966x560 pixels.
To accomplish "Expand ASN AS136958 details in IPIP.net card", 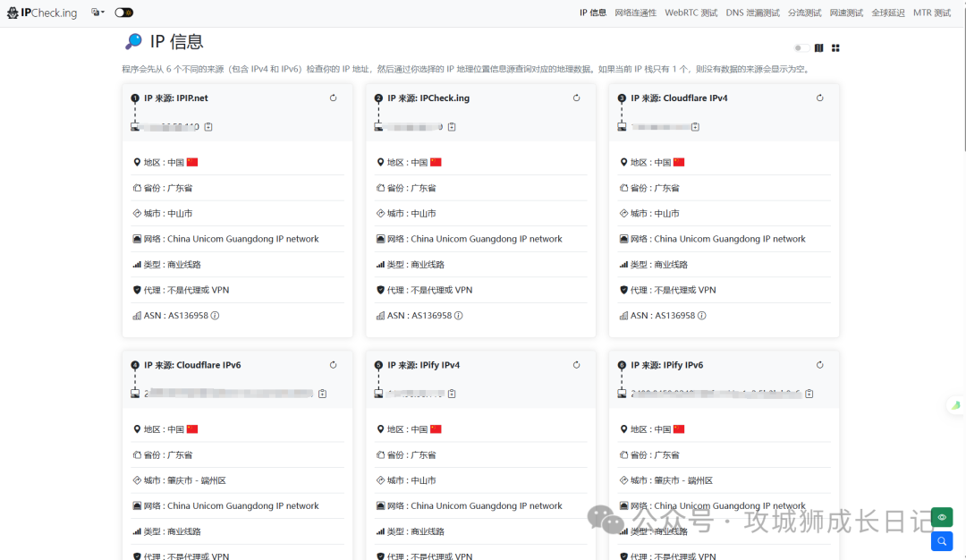I will [x=215, y=316].
